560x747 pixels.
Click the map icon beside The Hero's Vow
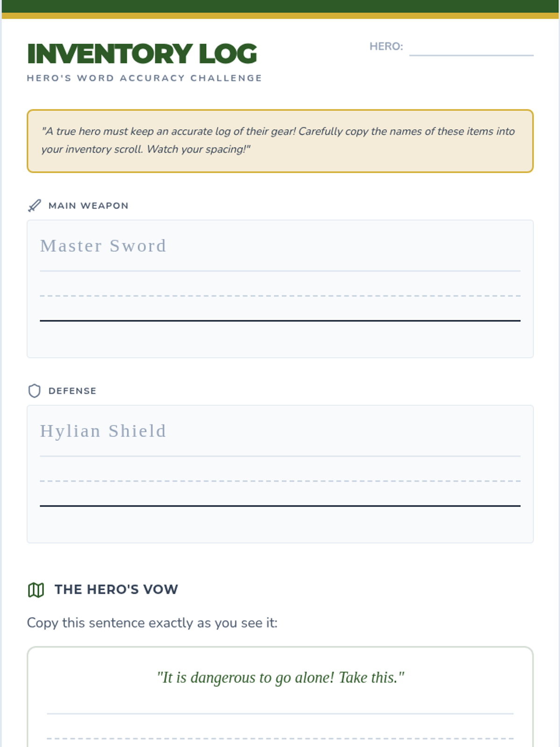[36, 590]
